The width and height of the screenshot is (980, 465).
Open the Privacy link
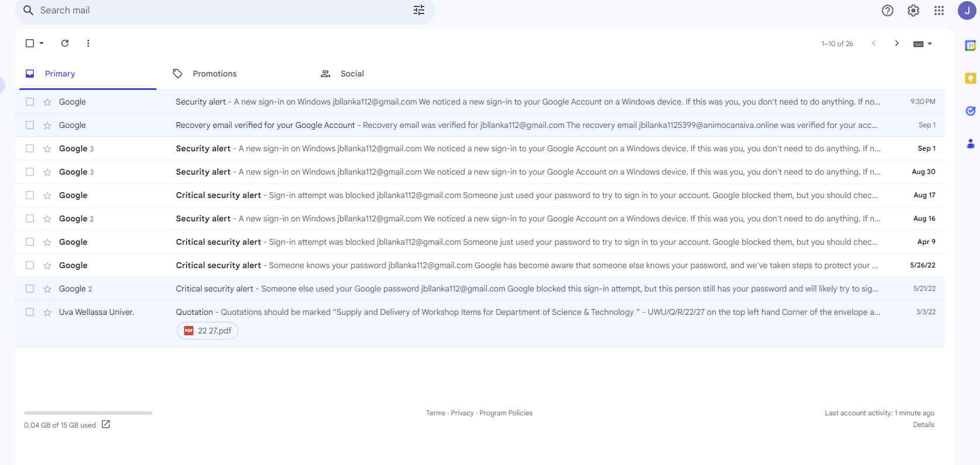[x=462, y=413]
